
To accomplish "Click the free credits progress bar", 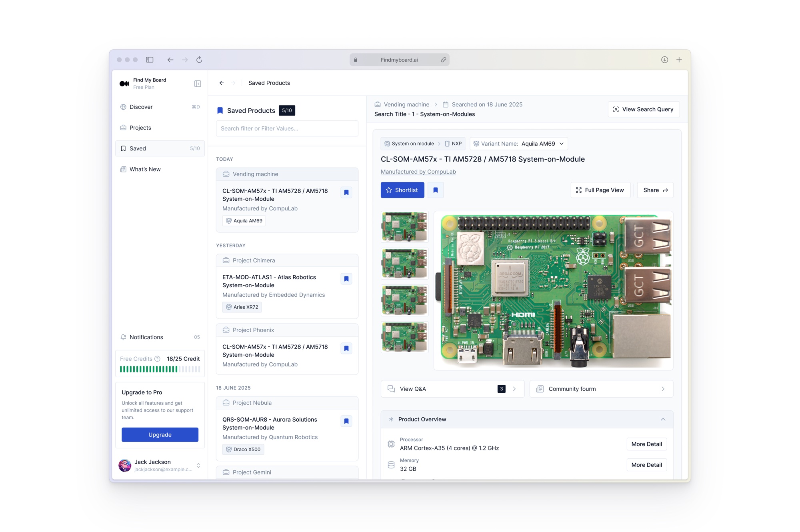I will coord(160,369).
